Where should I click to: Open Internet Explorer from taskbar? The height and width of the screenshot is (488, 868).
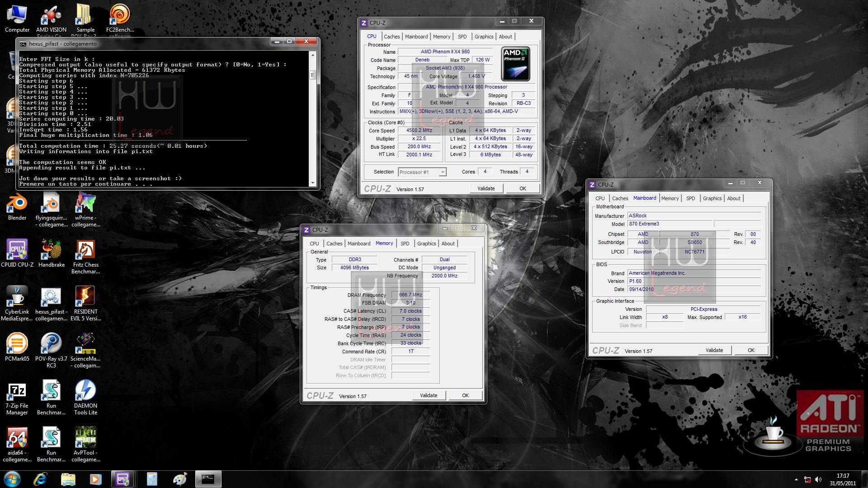(x=40, y=479)
